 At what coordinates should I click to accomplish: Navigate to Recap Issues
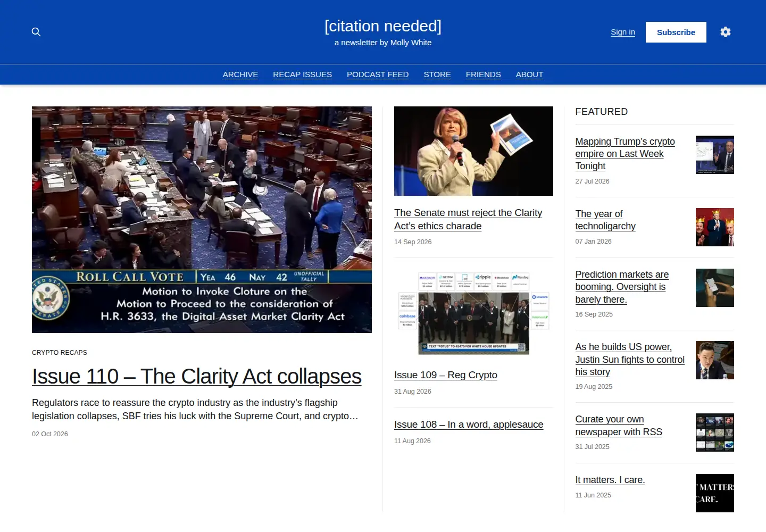[303, 74]
